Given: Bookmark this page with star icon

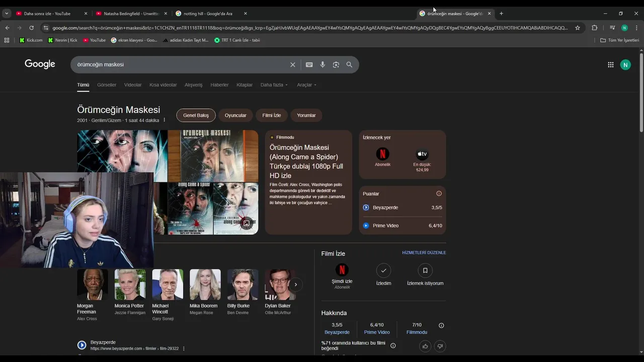Looking at the screenshot, I should [x=578, y=28].
